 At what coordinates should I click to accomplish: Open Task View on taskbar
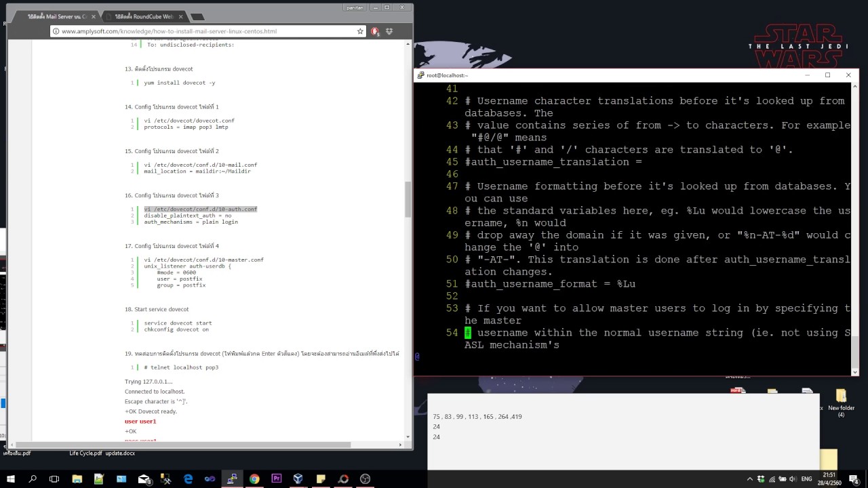pos(54,479)
